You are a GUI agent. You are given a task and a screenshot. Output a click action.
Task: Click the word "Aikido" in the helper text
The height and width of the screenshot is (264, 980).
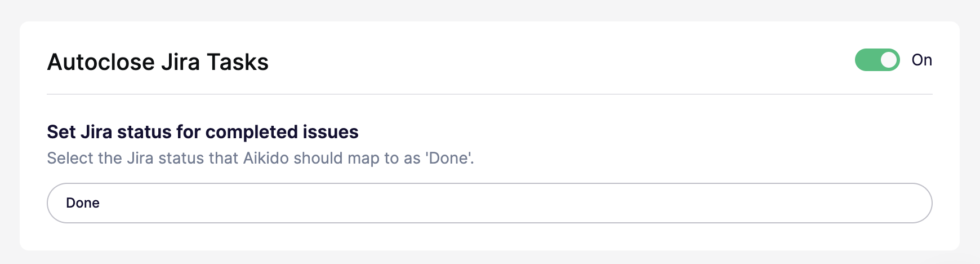pyautogui.click(x=266, y=158)
